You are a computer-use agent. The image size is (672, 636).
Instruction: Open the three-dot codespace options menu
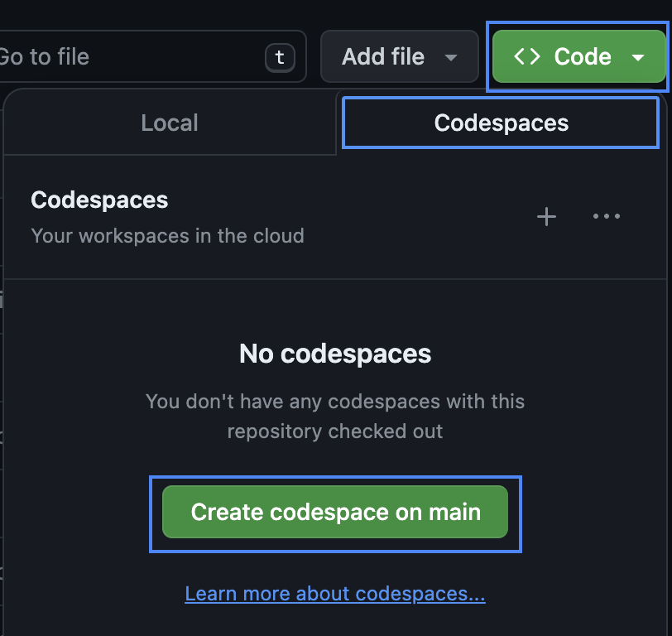(x=607, y=217)
